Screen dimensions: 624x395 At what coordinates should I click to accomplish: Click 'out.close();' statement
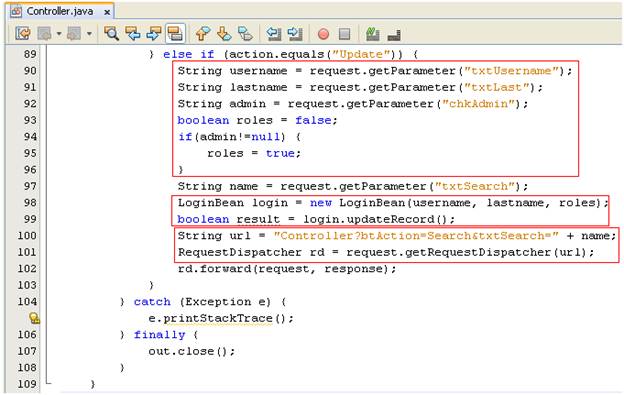coord(191,351)
